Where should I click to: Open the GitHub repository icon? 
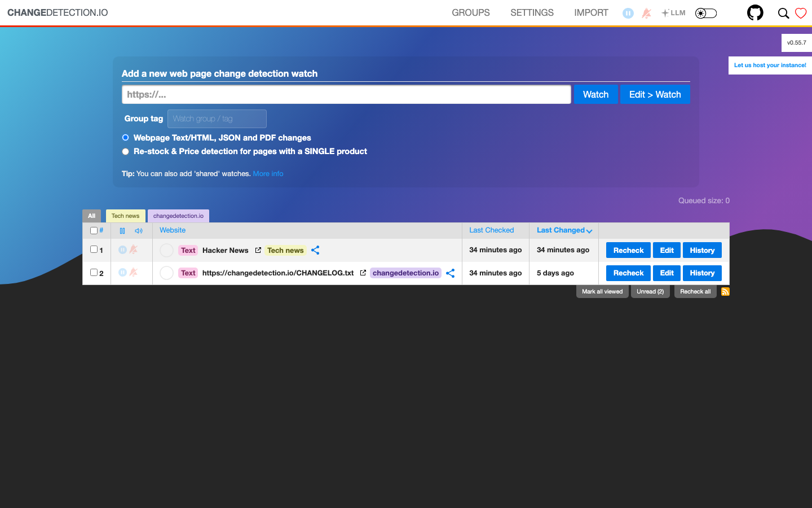(755, 12)
